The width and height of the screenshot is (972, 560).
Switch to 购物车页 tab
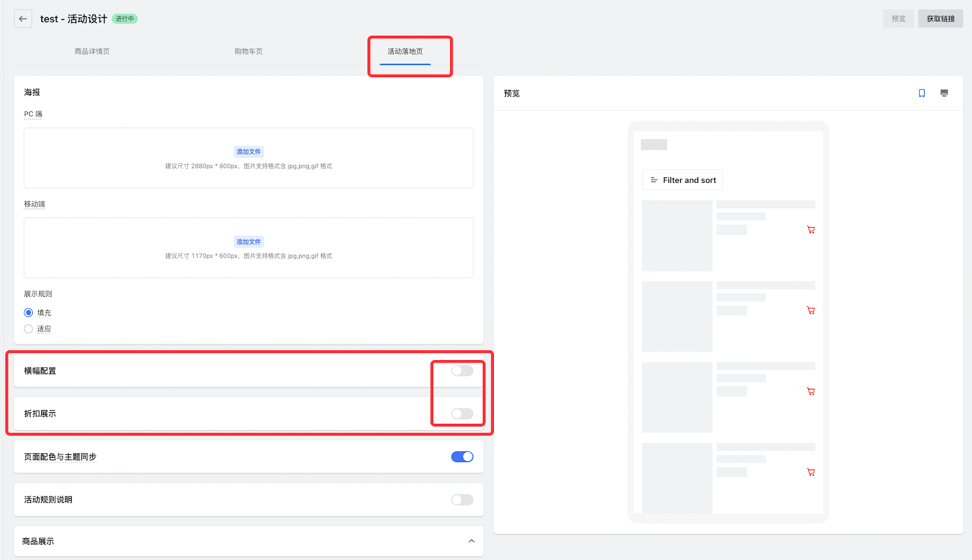[248, 52]
